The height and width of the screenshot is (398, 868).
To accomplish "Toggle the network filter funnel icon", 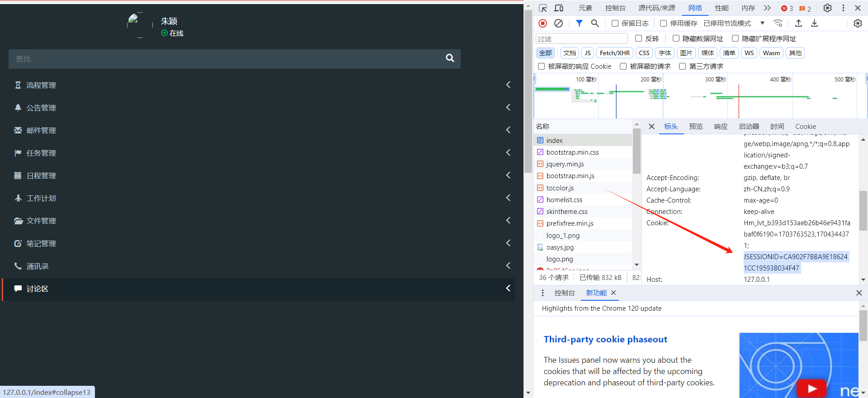I will pyautogui.click(x=579, y=23).
